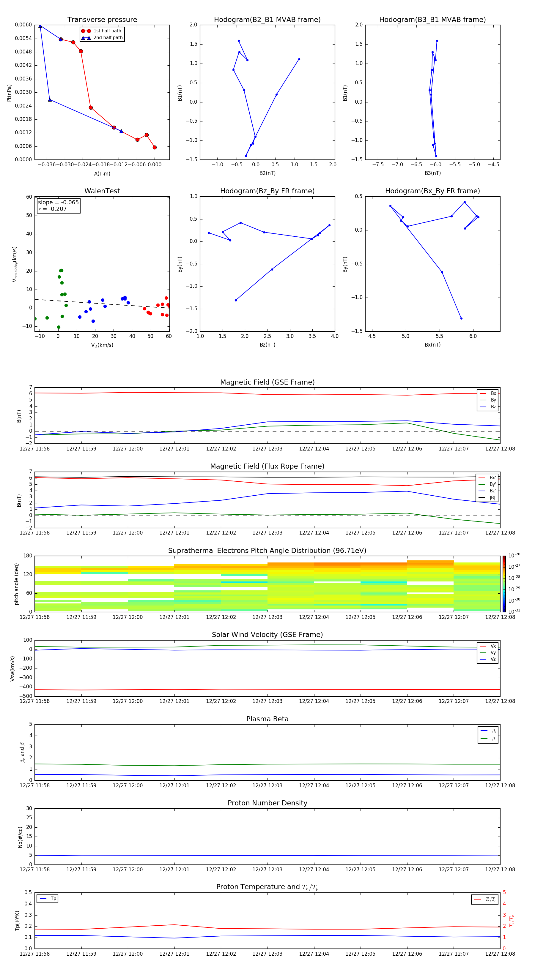535x980 pixels.
Task: Click the 'Bx(nT)' x-axis label
Action: pos(432,345)
